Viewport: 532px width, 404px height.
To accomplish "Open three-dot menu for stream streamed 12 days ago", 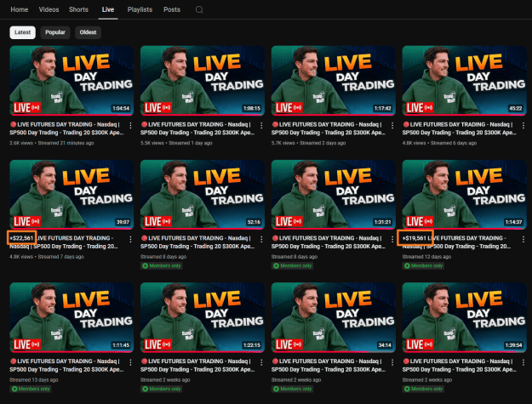I will click(x=523, y=239).
